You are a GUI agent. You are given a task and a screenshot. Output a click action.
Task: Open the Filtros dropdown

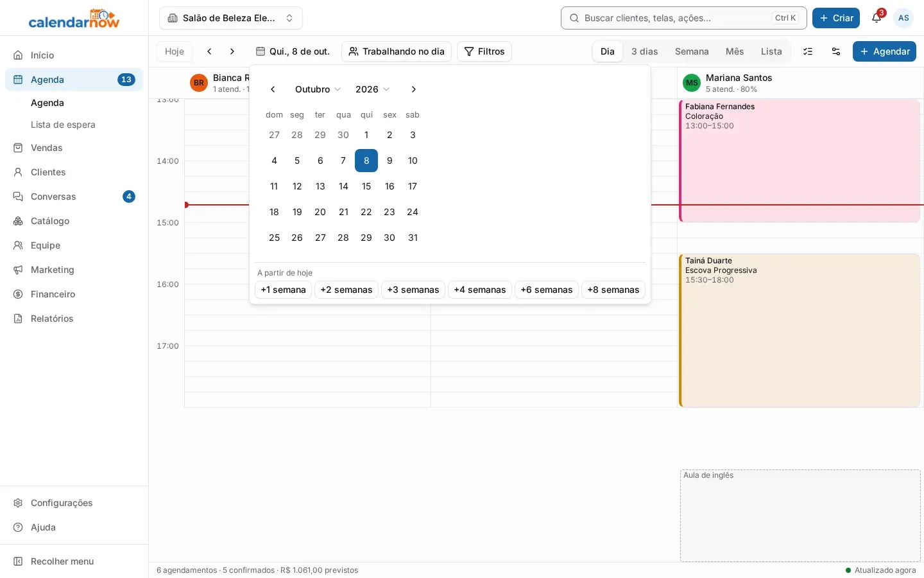(484, 51)
